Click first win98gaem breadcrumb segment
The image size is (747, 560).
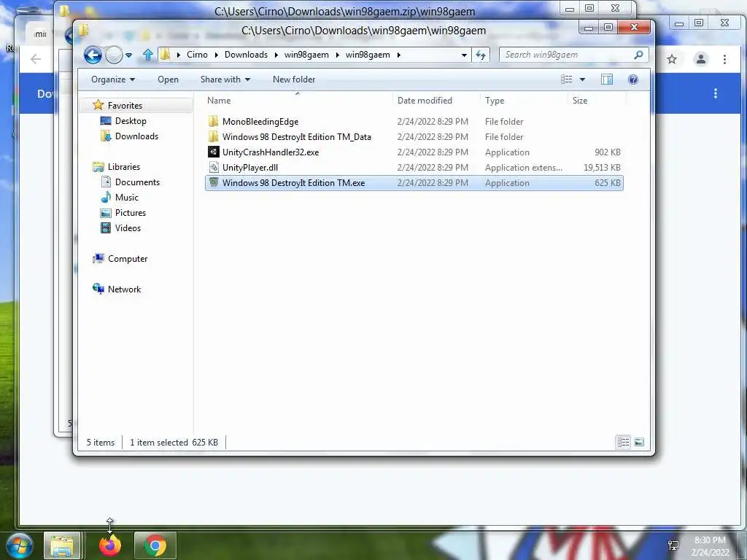306,55
